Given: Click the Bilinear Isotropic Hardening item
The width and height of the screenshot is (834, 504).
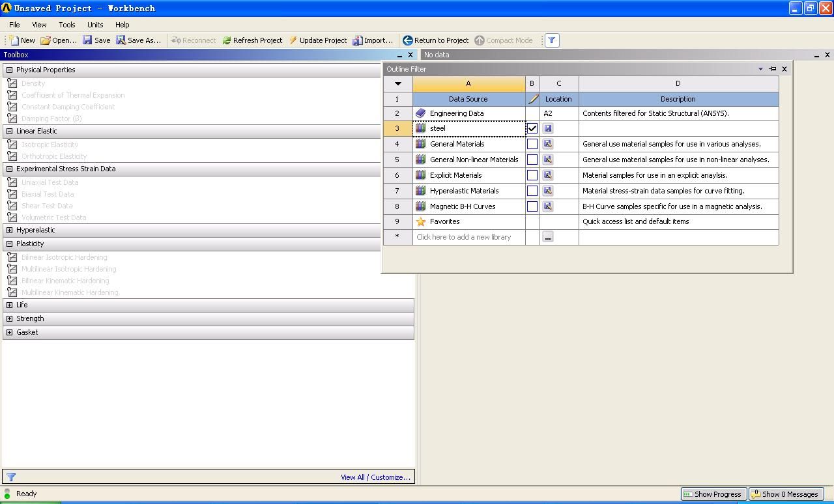Looking at the screenshot, I should 64,257.
